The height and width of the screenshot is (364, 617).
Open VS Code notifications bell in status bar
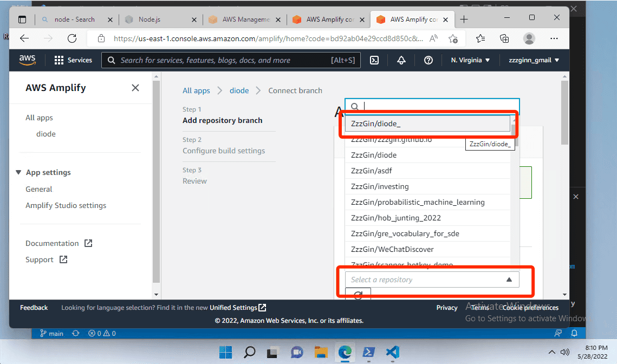[x=574, y=333]
